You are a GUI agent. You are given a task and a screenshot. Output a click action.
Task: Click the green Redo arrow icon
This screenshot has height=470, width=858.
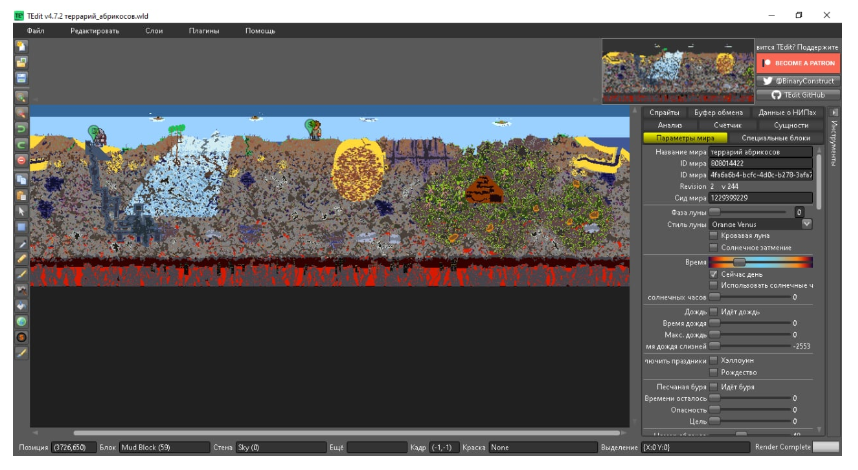point(21,145)
